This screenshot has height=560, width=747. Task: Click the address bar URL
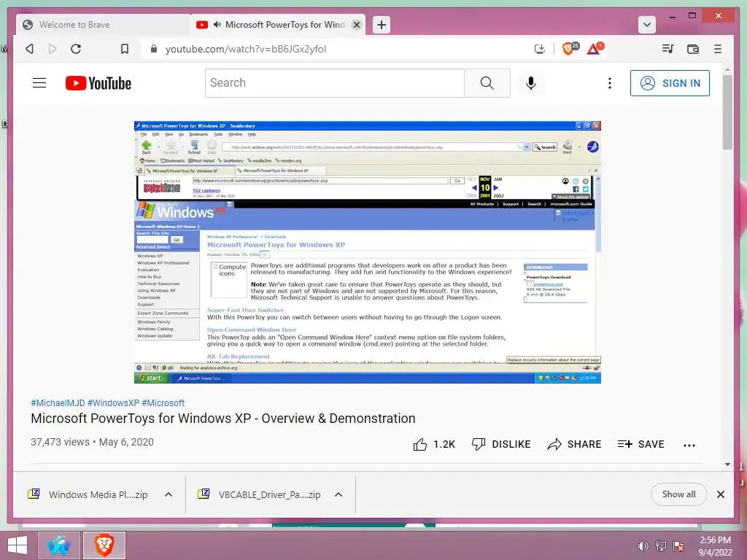[245, 49]
